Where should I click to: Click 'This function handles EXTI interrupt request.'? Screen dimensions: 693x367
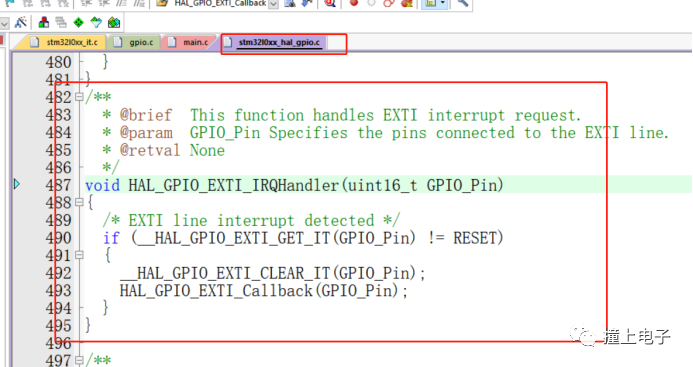(385, 115)
